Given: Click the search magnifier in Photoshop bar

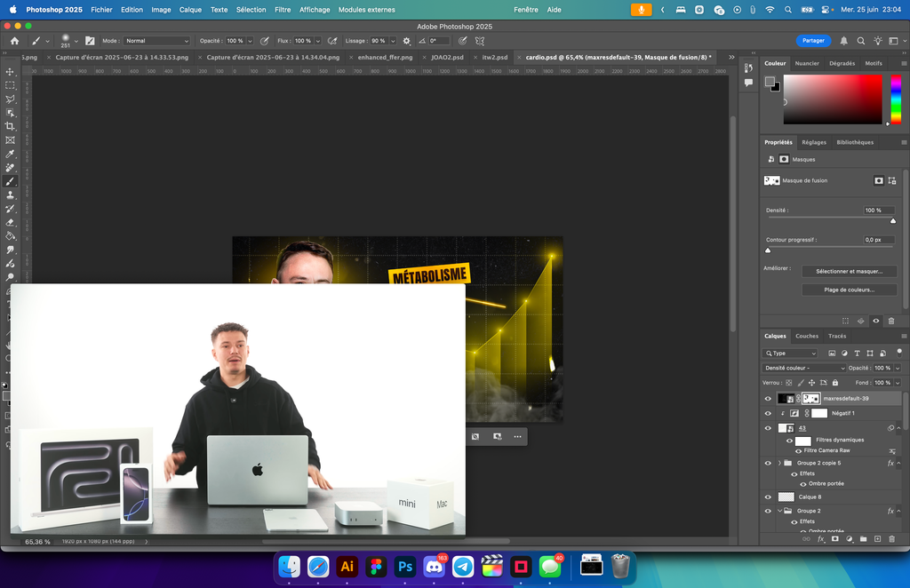Looking at the screenshot, I should (x=861, y=41).
